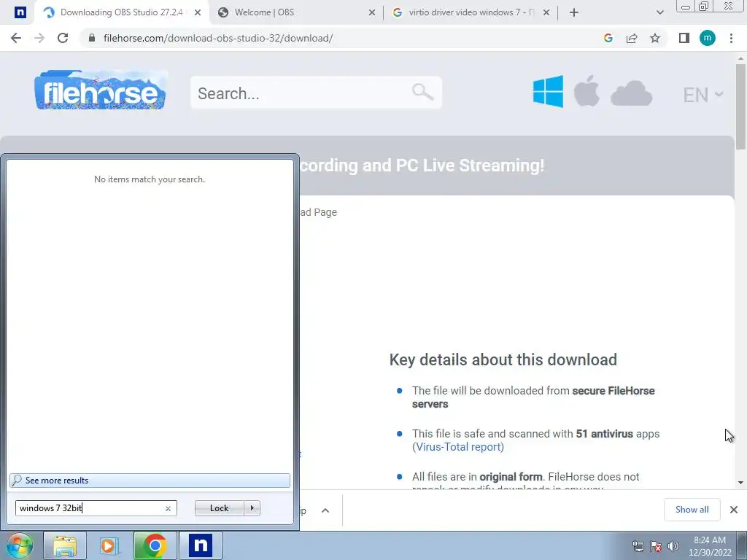Click the scrollbar up arrow
The image size is (747, 560).
(x=740, y=58)
